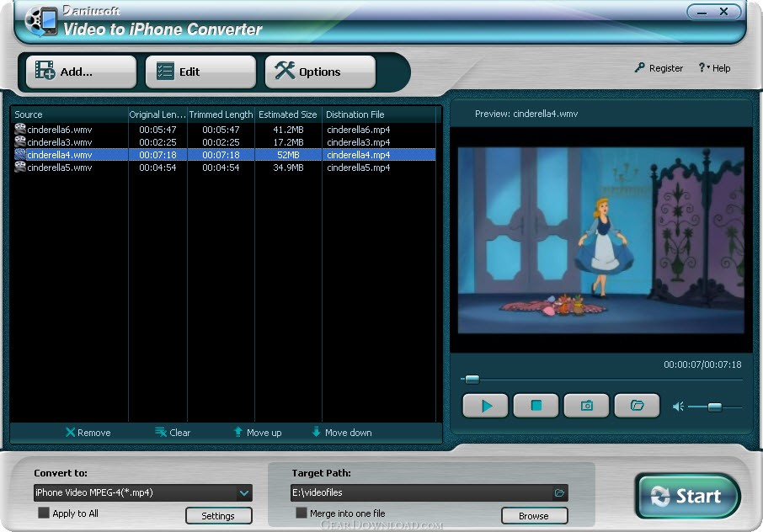
Task: Click the volume slider handle
Action: 714,407
